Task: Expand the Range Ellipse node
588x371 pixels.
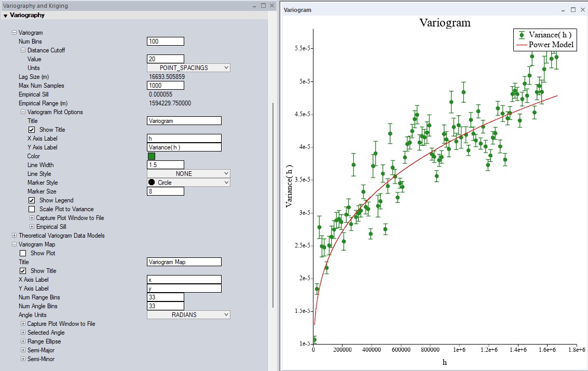Action: [23, 341]
